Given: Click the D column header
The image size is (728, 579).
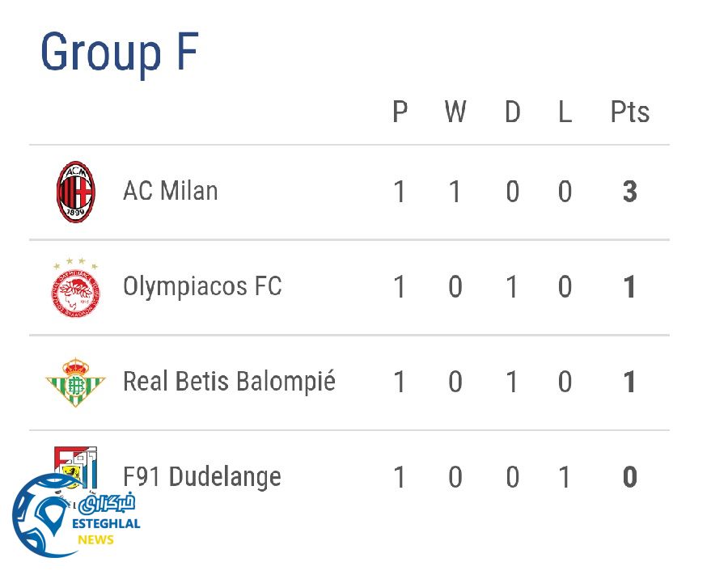Looking at the screenshot, I should (x=512, y=112).
